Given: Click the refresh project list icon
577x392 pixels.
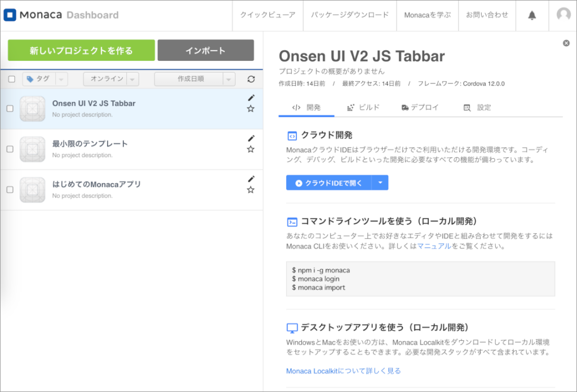Looking at the screenshot, I should [x=251, y=79].
